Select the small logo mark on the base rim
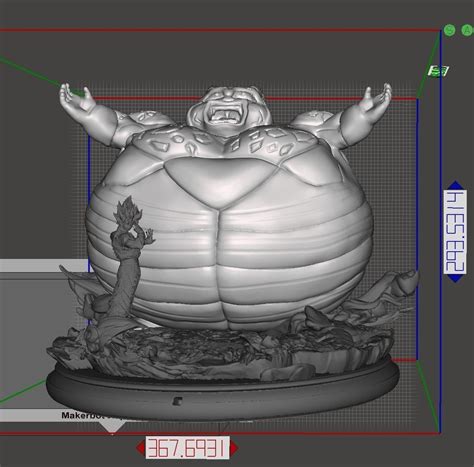 pos(177,401)
